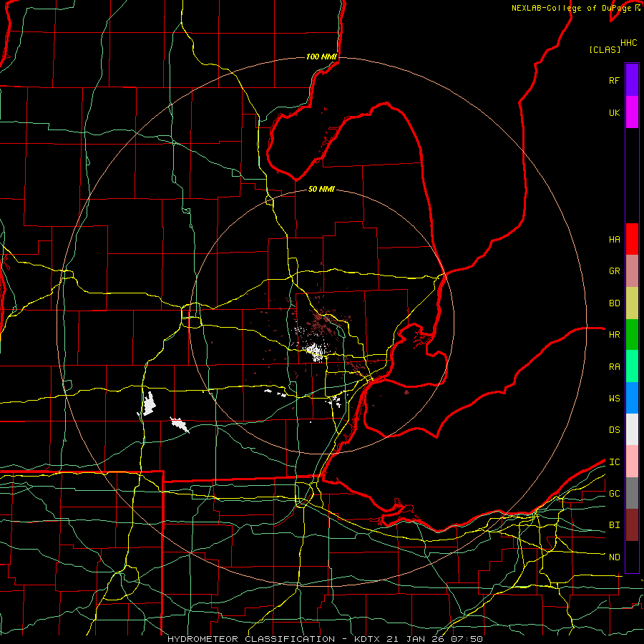The height and width of the screenshot is (644, 644).
Task: Select the GR legend color block
Action: pyautogui.click(x=632, y=271)
